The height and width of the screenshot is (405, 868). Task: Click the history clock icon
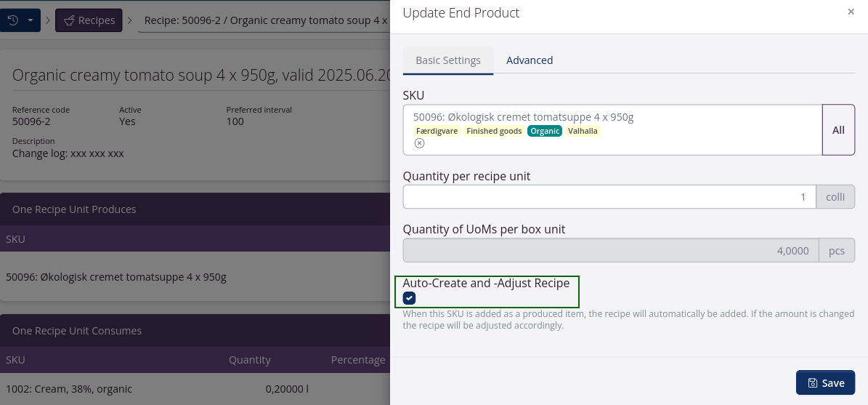13,20
